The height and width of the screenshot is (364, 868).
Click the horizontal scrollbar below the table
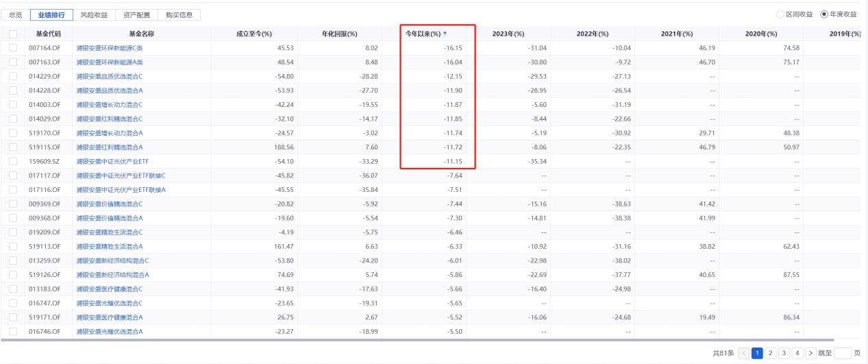pyautogui.click(x=418, y=340)
